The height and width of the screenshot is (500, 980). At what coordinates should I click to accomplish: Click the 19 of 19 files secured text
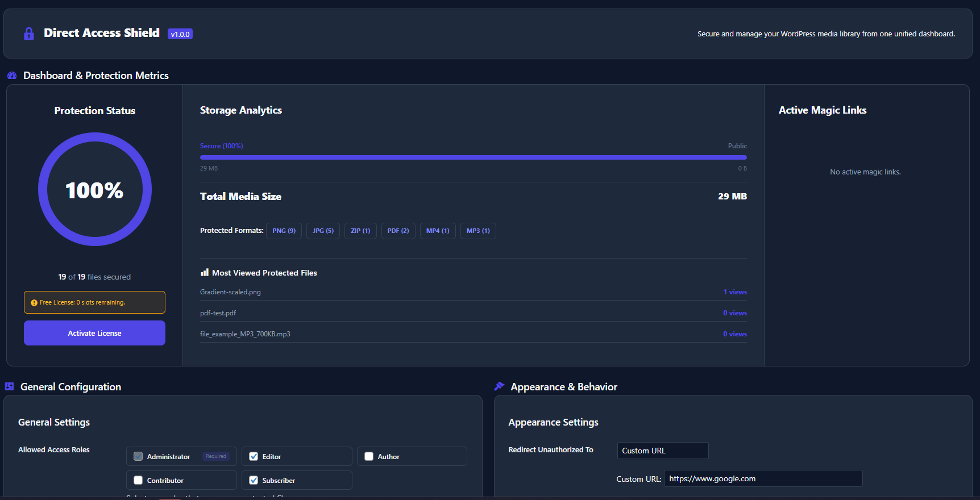pyautogui.click(x=94, y=277)
